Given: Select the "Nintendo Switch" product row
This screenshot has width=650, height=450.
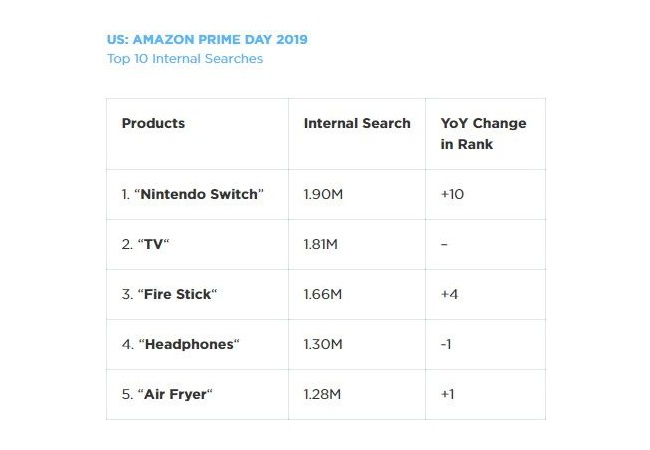Looking at the screenshot, I should pos(192,194).
